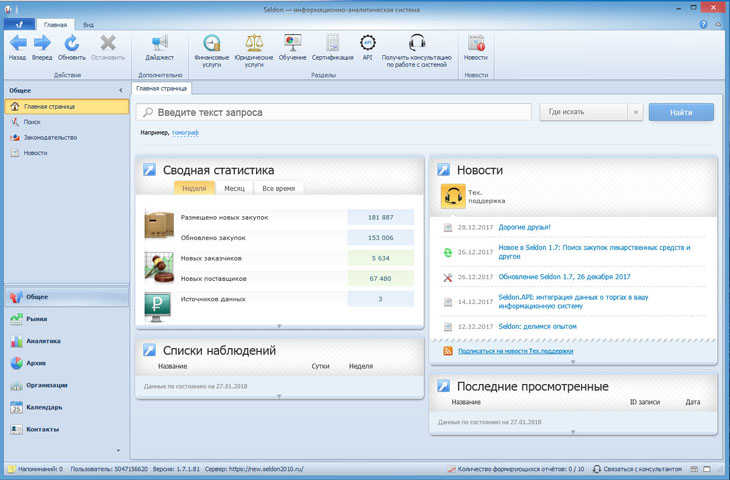Select the Все время statistics tab
This screenshot has height=480, width=730.
(278, 188)
